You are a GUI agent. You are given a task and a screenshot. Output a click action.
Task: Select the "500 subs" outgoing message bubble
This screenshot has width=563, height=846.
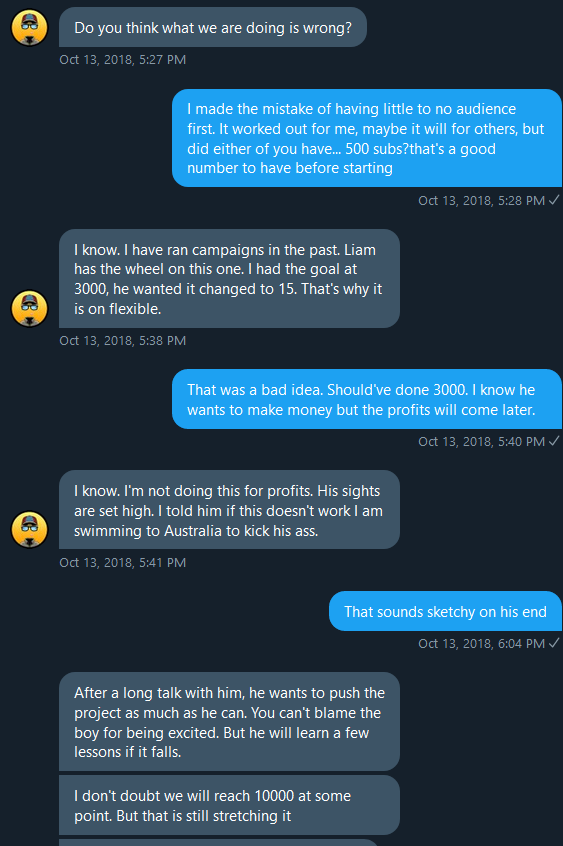367,138
